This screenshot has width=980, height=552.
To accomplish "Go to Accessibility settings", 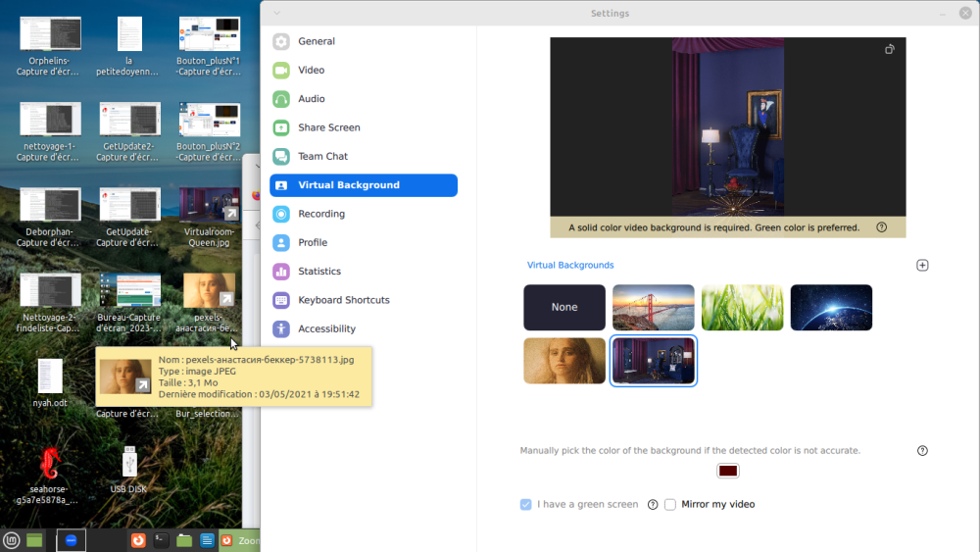I will [326, 328].
